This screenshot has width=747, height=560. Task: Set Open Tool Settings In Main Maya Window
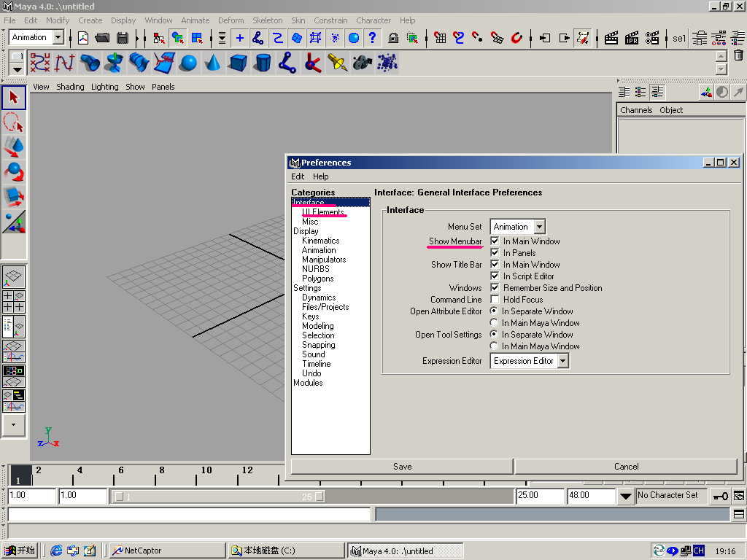click(494, 346)
